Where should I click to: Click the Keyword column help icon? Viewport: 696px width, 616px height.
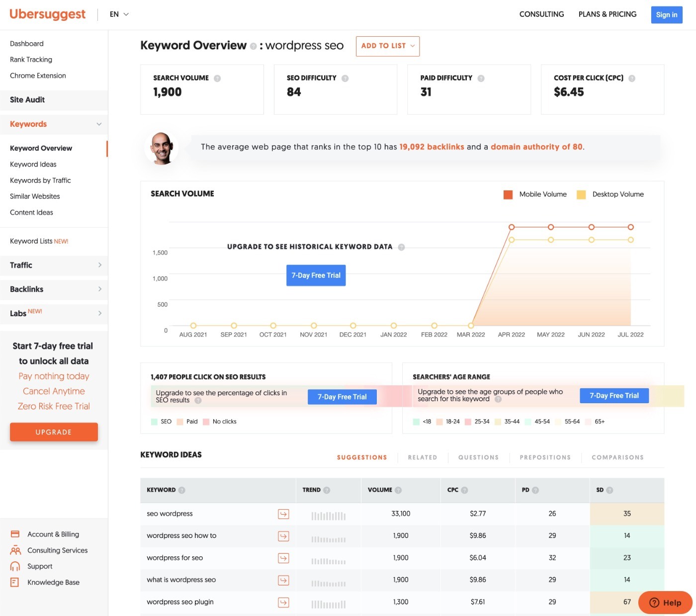[182, 490]
